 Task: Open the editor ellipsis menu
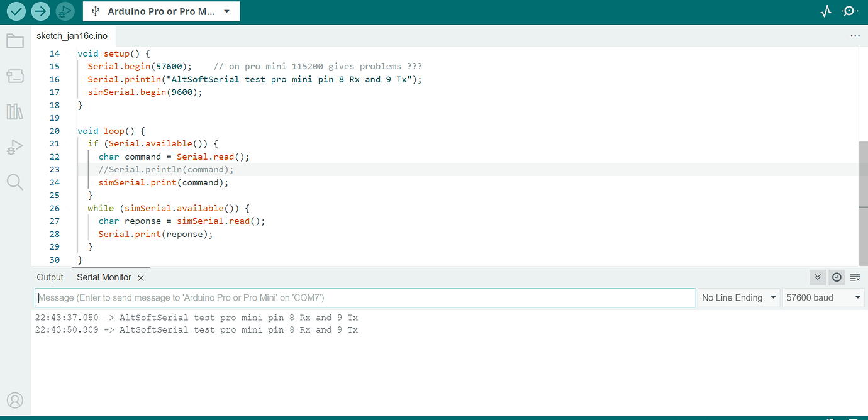(x=855, y=36)
